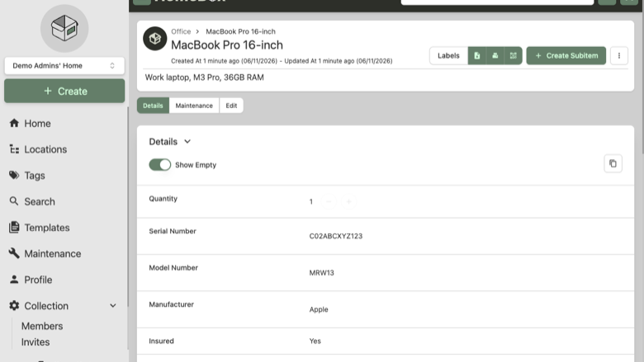This screenshot has height=362, width=644.
Task: Click the Locations tree icon
Action: pos(14,149)
